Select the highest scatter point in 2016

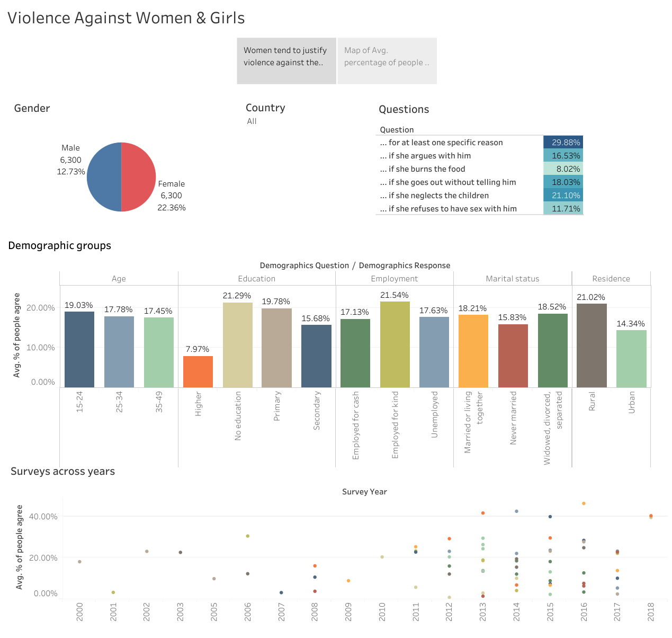pos(585,503)
